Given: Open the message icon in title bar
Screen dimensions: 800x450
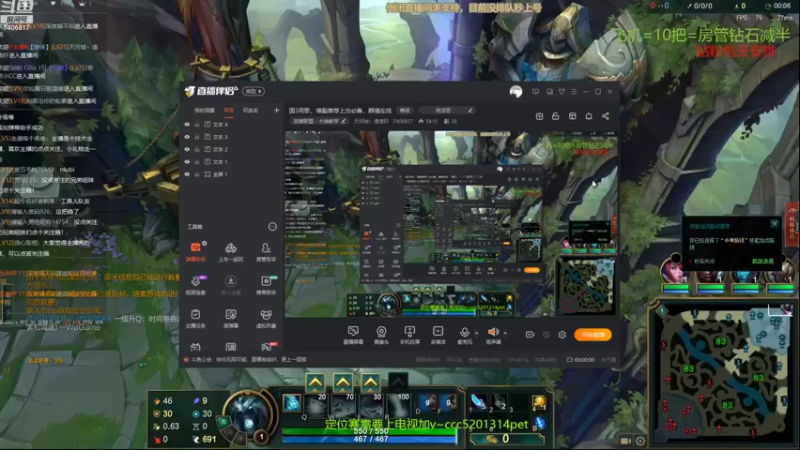Looking at the screenshot, I should (x=535, y=92).
